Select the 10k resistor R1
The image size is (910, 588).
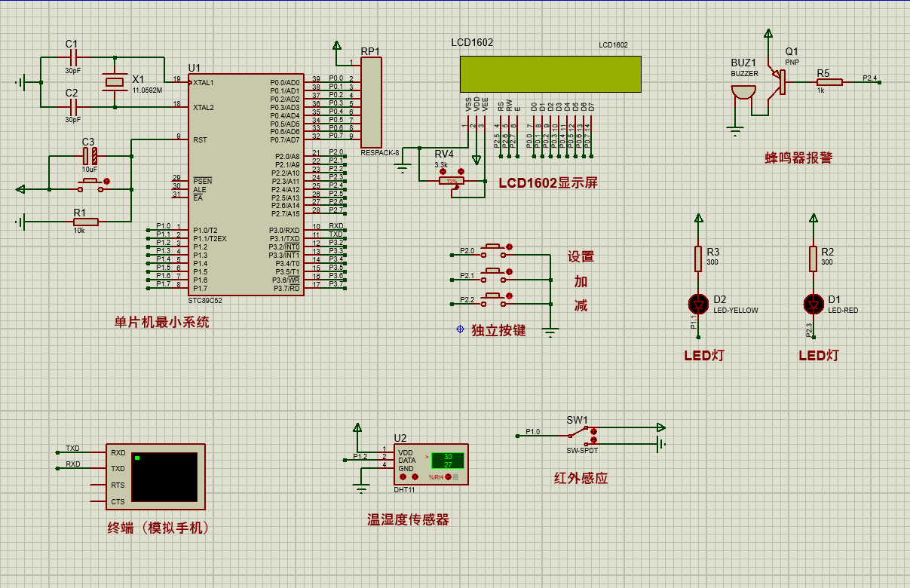click(x=85, y=222)
